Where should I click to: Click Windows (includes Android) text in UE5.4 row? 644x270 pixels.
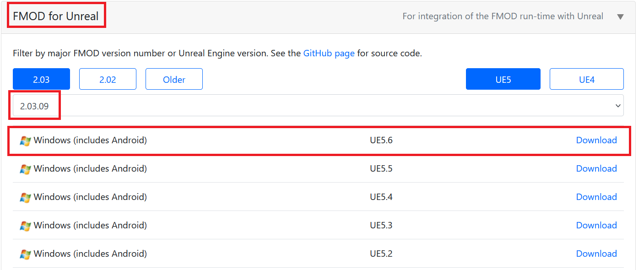(x=90, y=197)
